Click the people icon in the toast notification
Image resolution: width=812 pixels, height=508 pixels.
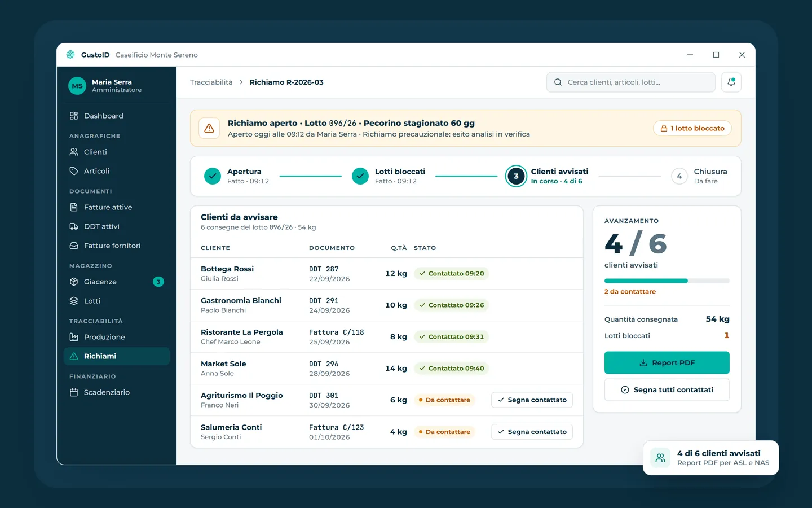click(660, 458)
